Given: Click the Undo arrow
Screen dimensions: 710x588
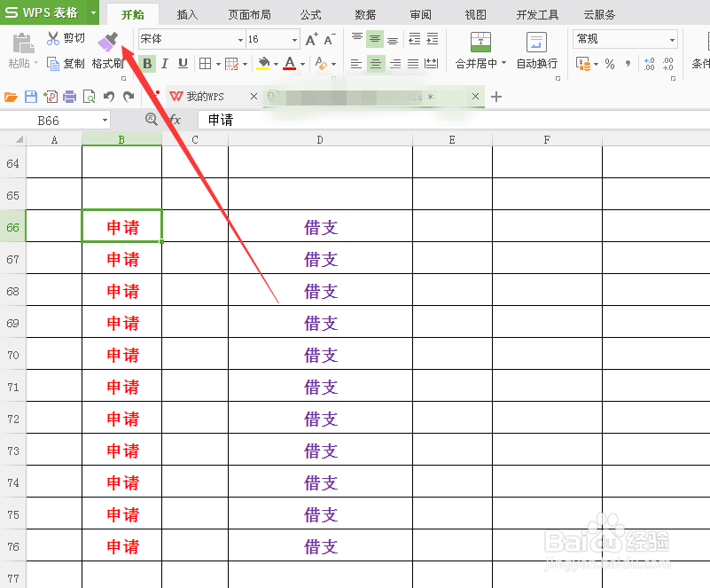Looking at the screenshot, I should click(109, 97).
